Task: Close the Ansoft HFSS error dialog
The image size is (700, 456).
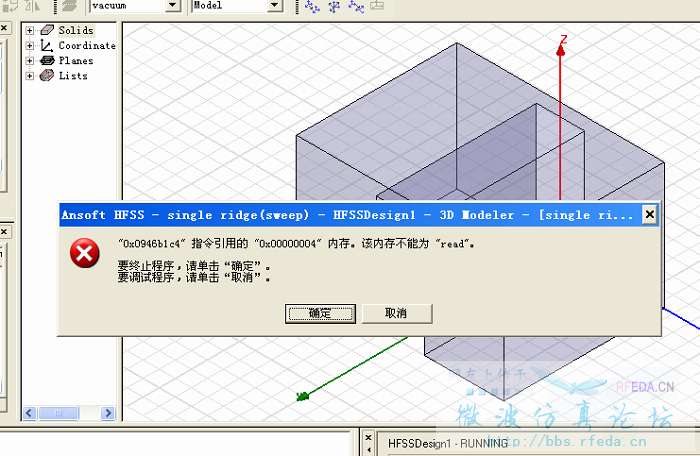Action: [x=650, y=215]
